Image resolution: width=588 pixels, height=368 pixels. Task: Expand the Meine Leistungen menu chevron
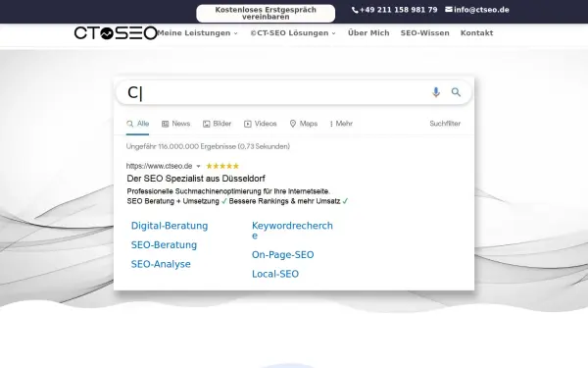pyautogui.click(x=235, y=33)
